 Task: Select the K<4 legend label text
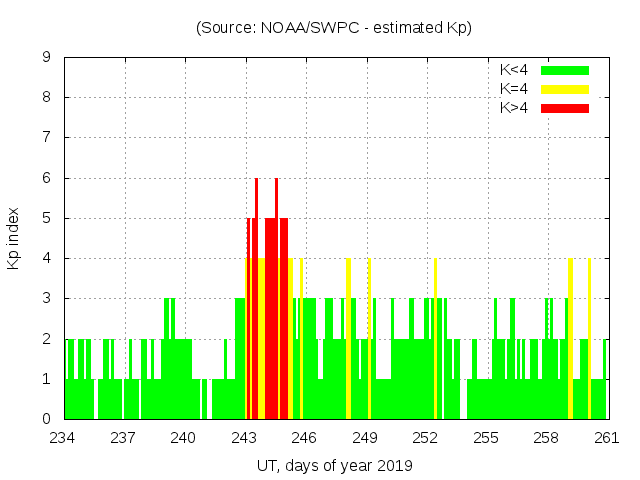coord(515,70)
